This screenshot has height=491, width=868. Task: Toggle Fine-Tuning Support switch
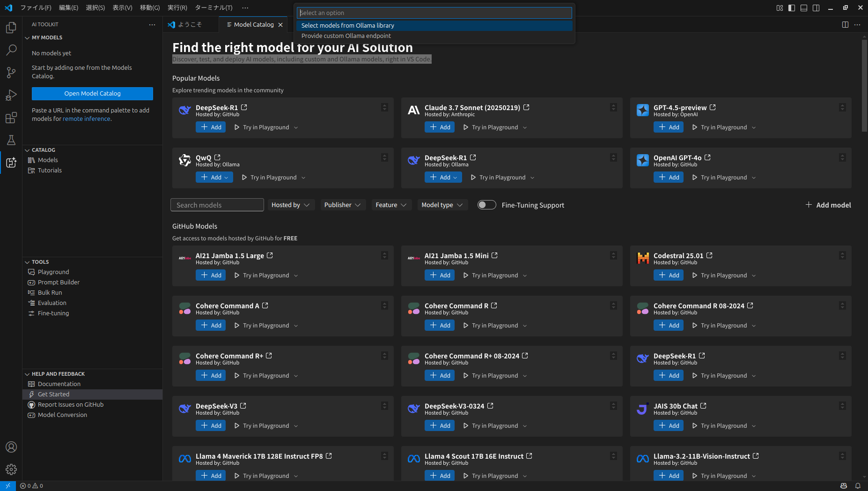486,205
